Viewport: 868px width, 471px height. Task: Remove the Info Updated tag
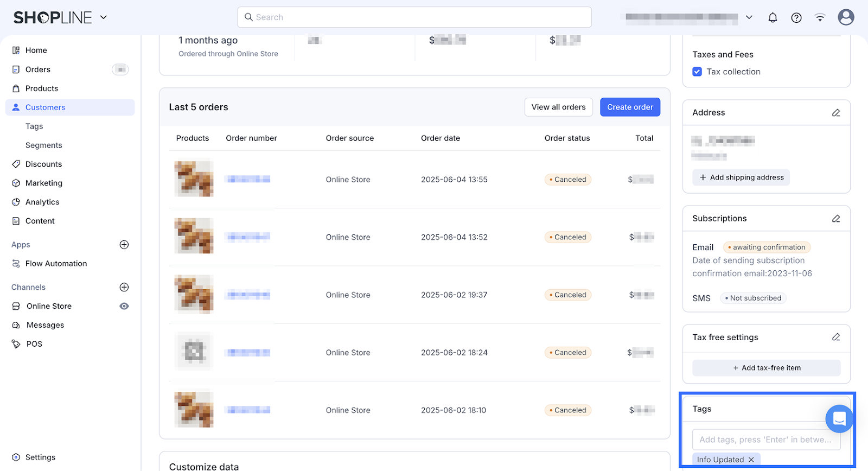point(751,460)
